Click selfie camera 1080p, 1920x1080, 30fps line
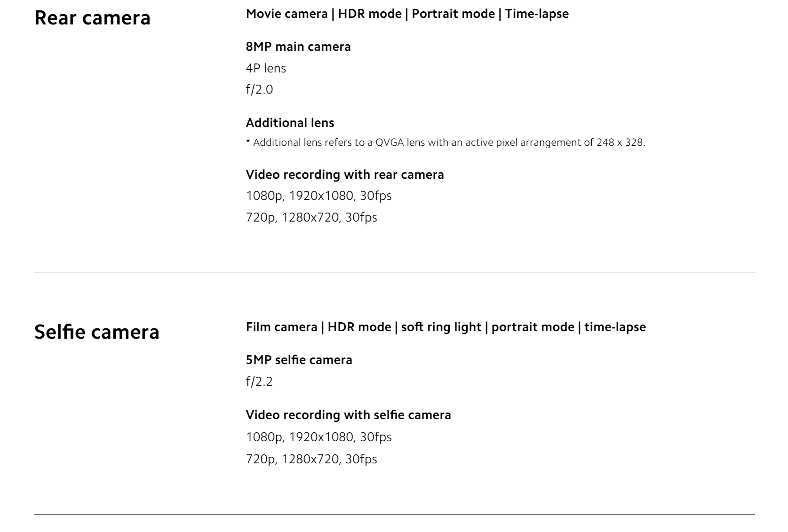The width and height of the screenshot is (788, 532). point(319,437)
